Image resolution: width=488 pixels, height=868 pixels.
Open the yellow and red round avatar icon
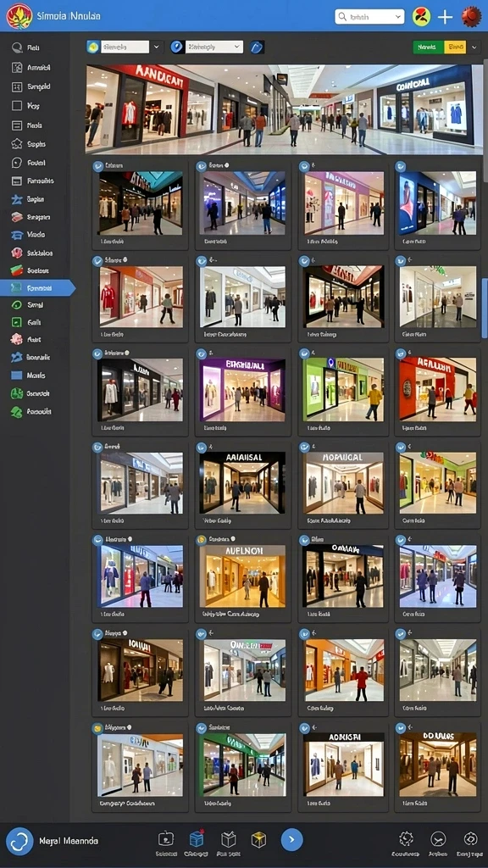click(x=422, y=17)
